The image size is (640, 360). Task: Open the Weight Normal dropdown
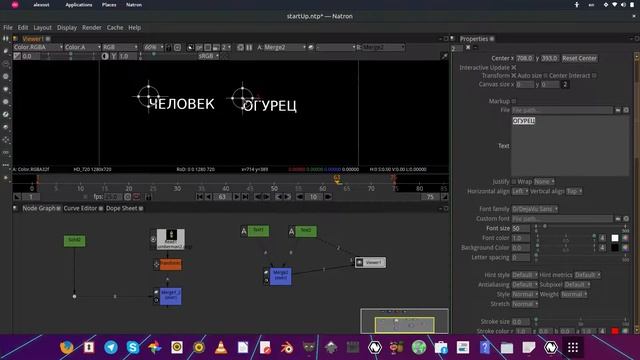(574, 294)
